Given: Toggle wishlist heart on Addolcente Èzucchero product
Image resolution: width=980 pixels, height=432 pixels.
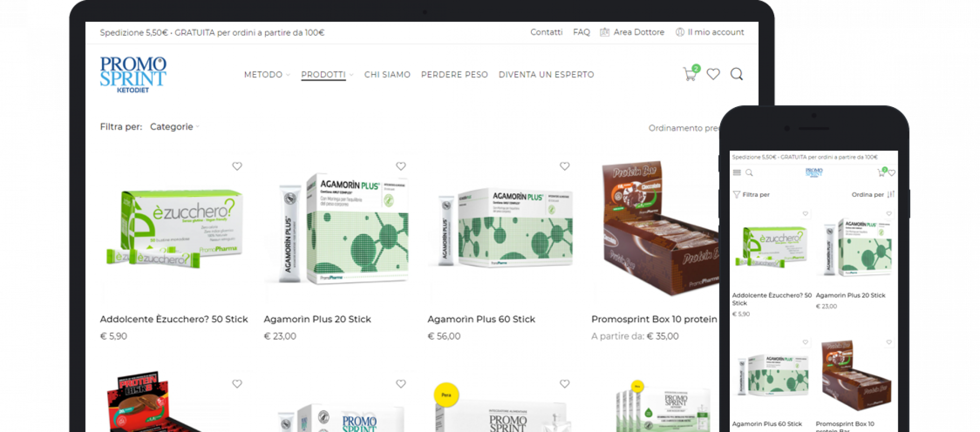Looking at the screenshot, I should (x=237, y=166).
